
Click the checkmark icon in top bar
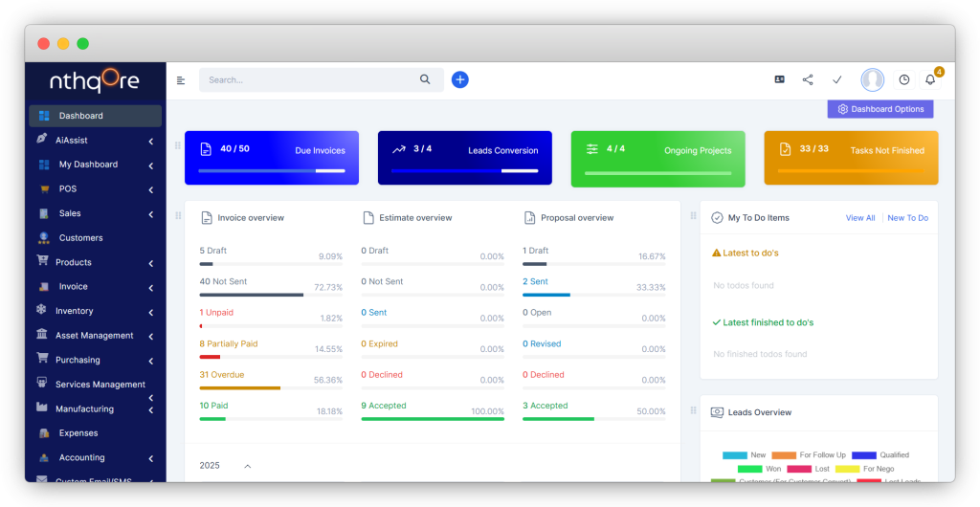coord(837,79)
